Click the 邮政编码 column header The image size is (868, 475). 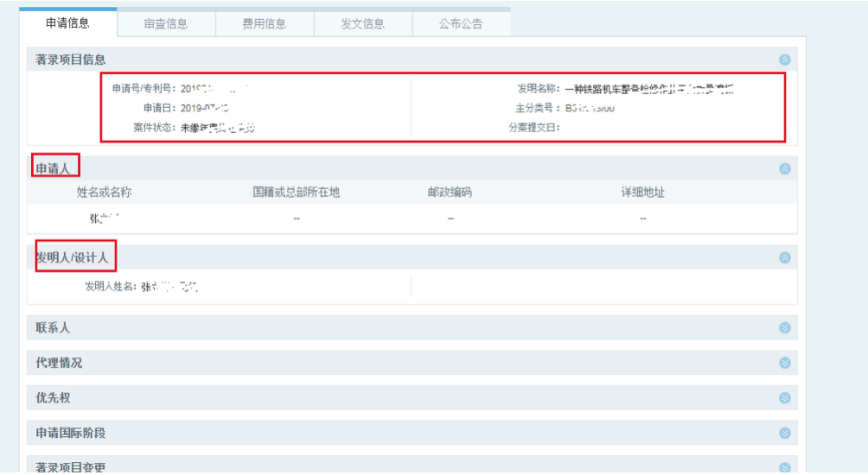[450, 193]
